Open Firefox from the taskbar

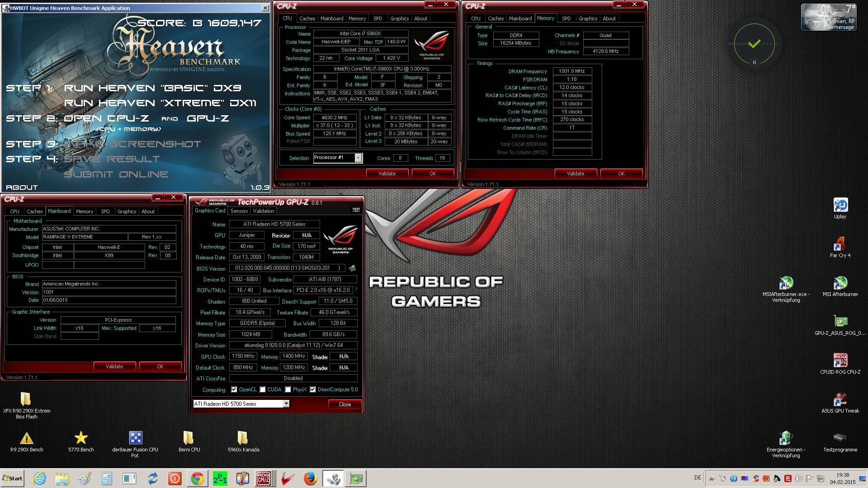[310, 479]
